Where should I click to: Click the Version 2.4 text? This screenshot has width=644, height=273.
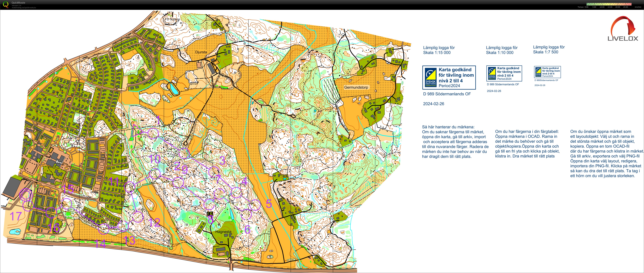16,6
